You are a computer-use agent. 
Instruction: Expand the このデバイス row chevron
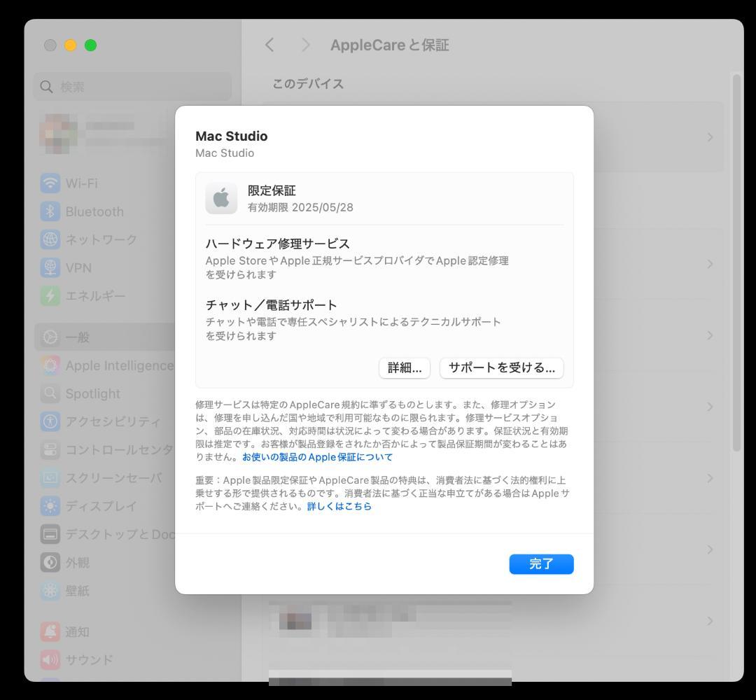tap(710, 136)
